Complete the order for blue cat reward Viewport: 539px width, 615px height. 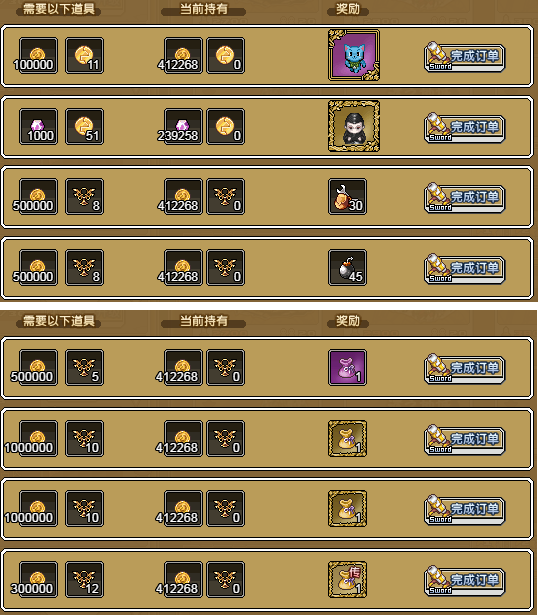tap(464, 57)
